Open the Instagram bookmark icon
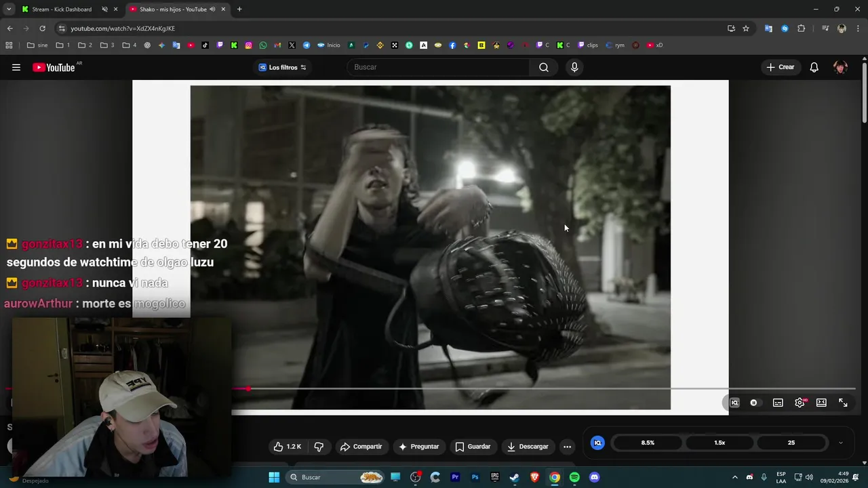868x488 pixels. point(249,45)
